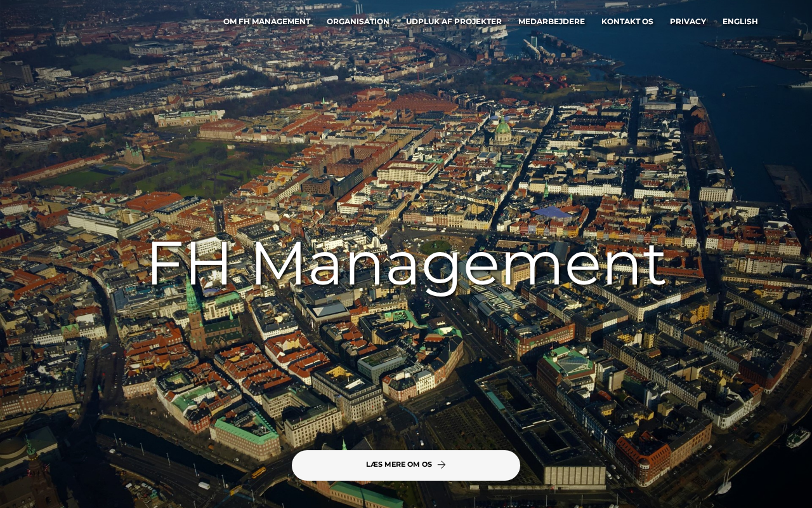
Task: Go to the Organisation menu item
Action: click(358, 22)
